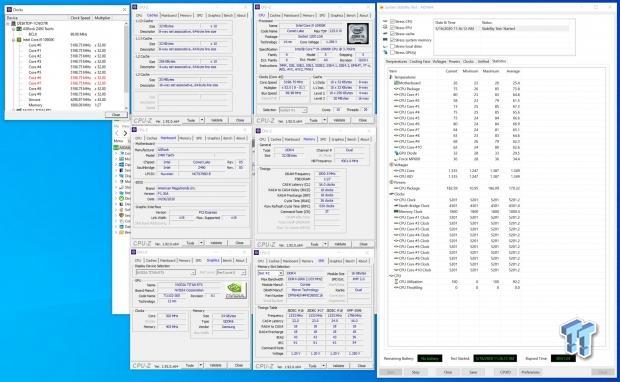The width and height of the screenshot is (620, 382).
Task: Click the forward arrow in AIDA64 main window
Action: (x=125, y=133)
